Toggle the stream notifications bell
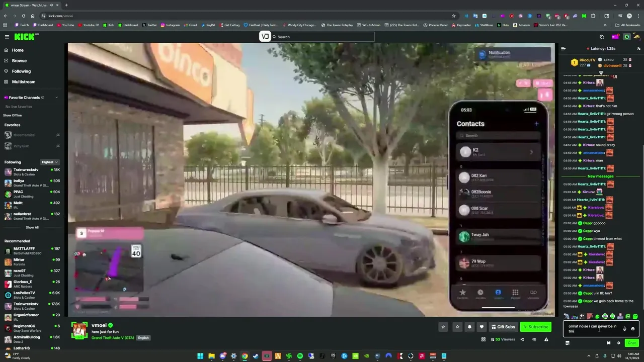 pyautogui.click(x=469, y=327)
